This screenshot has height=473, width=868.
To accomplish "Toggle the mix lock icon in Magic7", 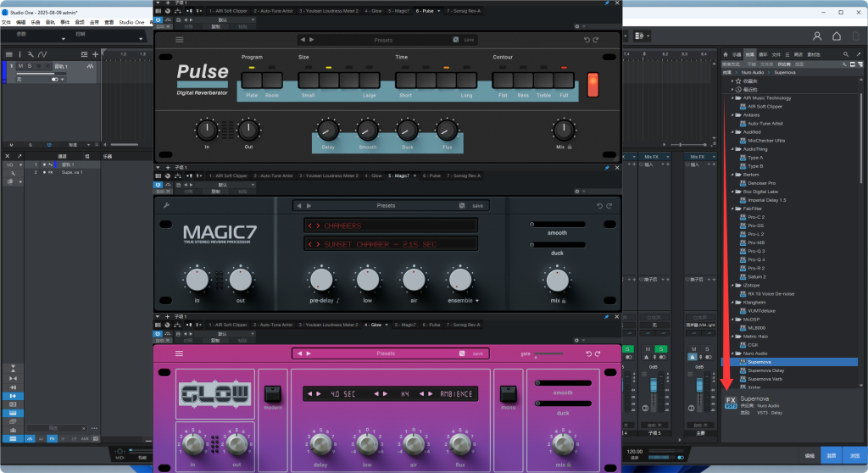I will pos(564,301).
